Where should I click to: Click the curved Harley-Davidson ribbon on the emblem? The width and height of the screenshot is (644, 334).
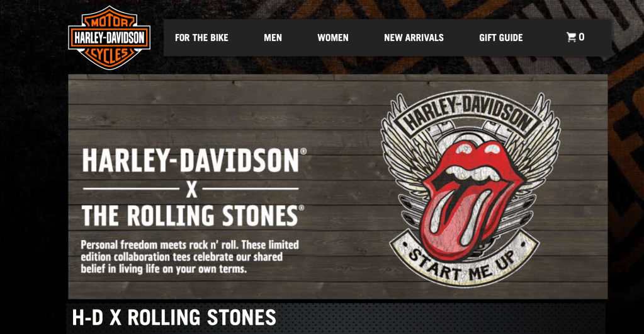(467, 115)
